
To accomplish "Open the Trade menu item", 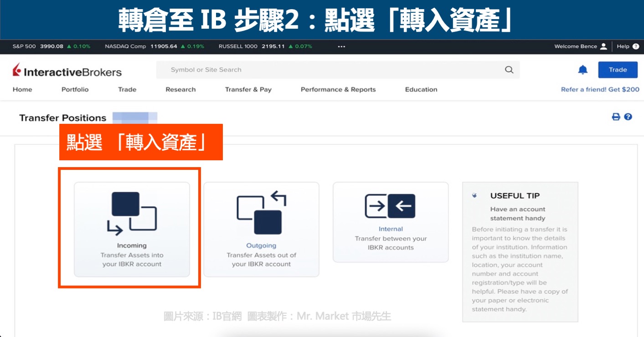I will [127, 89].
